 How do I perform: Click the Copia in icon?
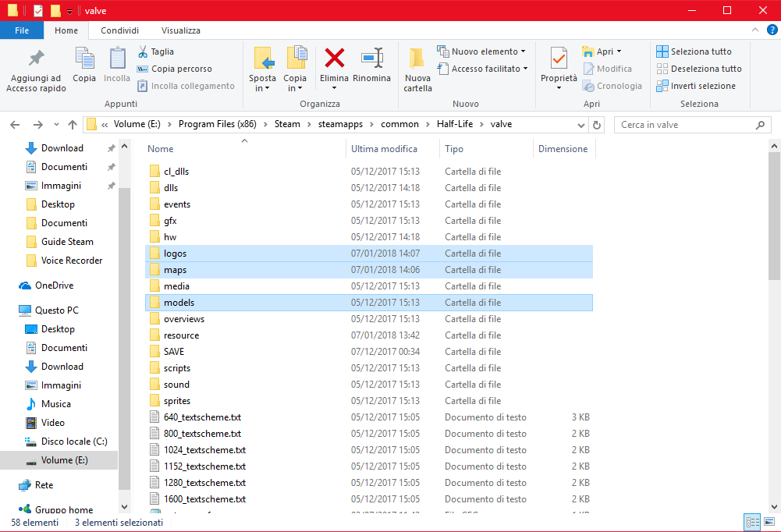coord(296,58)
